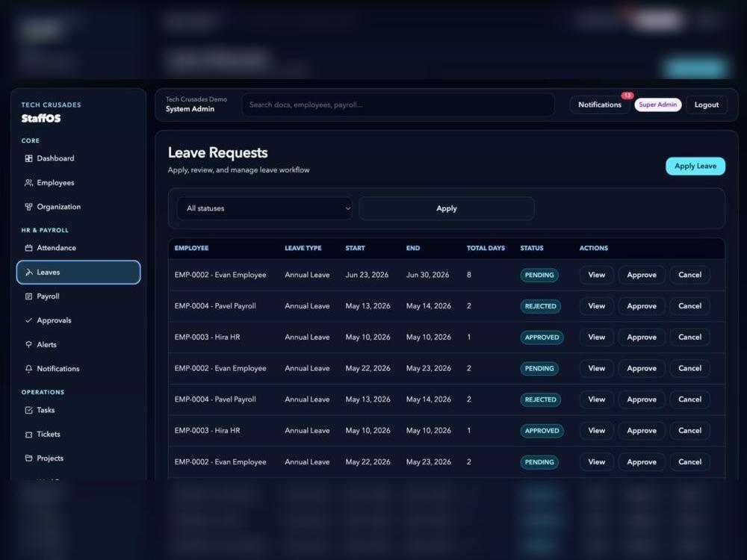Click the Projects folder icon
This screenshot has width=747, height=560.
[x=28, y=458]
